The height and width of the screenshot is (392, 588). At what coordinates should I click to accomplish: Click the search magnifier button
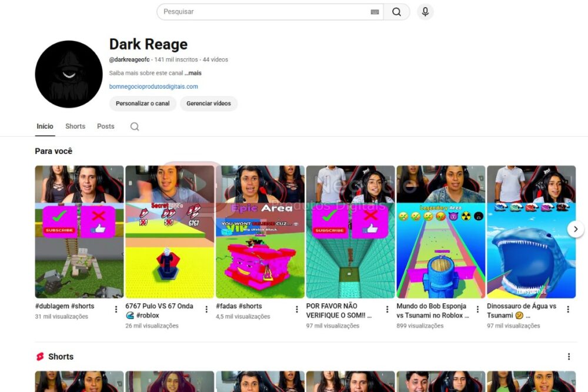[x=397, y=12]
